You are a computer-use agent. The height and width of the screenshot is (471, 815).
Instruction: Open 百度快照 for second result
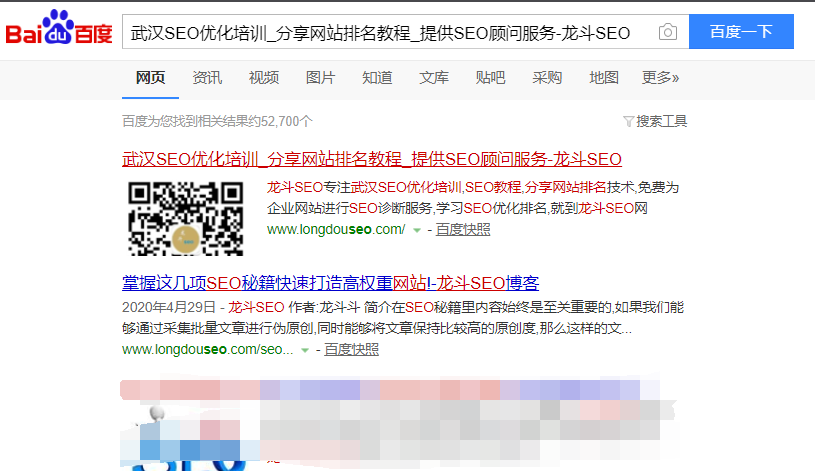[351, 349]
